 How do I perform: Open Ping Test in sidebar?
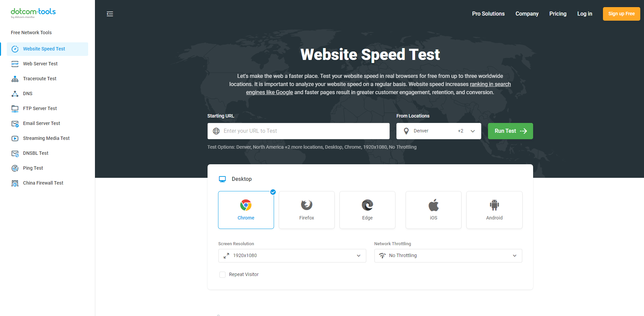coord(47,168)
